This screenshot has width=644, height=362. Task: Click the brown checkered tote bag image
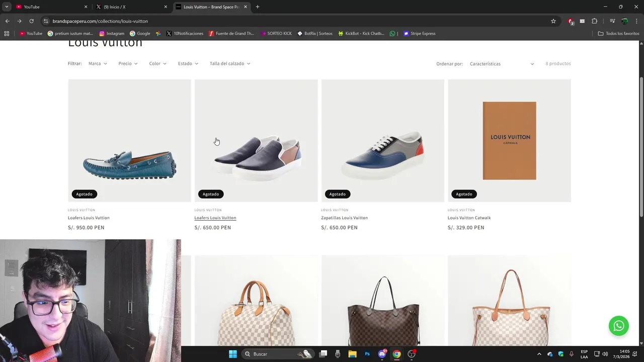point(382,301)
